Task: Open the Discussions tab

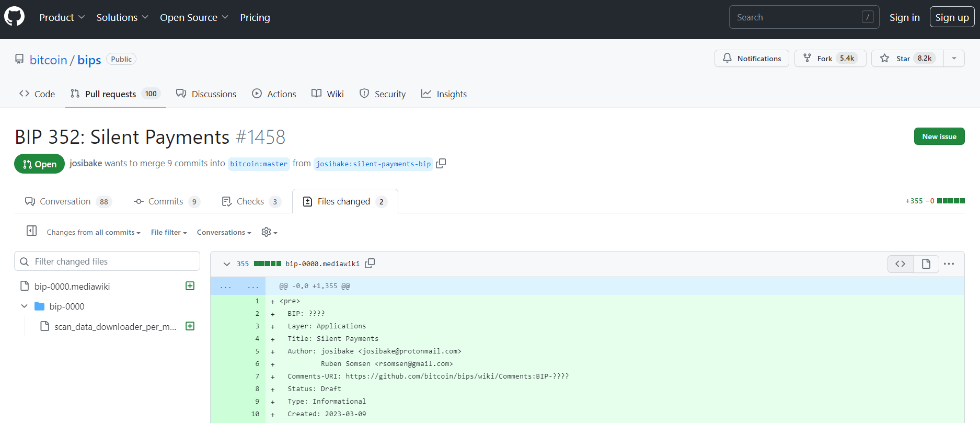Action: coord(206,94)
